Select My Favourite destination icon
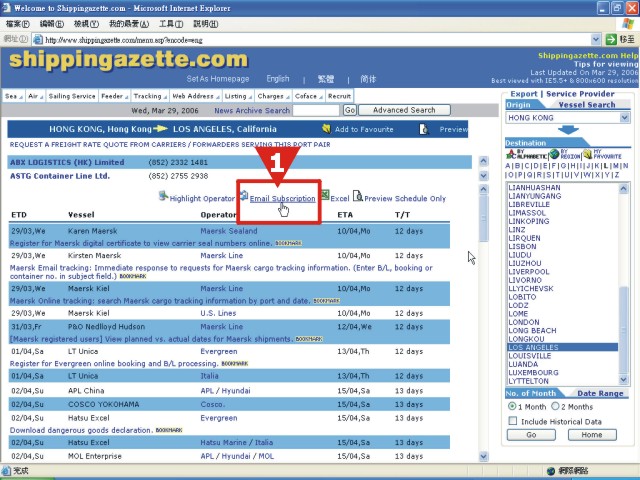Image resolution: width=640 pixels, height=480 pixels. point(587,154)
